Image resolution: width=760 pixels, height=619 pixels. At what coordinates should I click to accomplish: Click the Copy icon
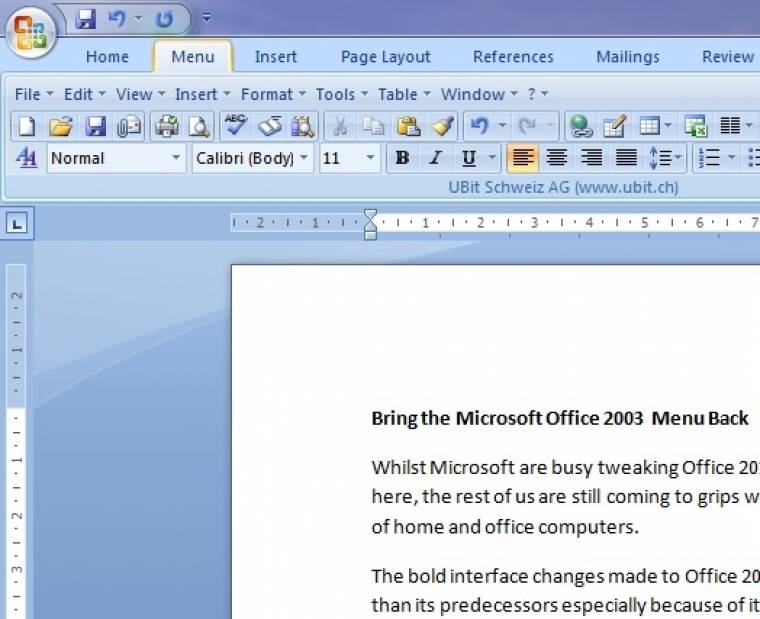373,126
